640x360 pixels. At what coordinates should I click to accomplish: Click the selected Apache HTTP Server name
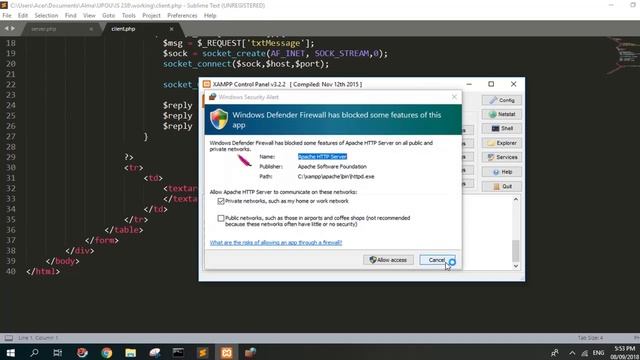coord(322,157)
